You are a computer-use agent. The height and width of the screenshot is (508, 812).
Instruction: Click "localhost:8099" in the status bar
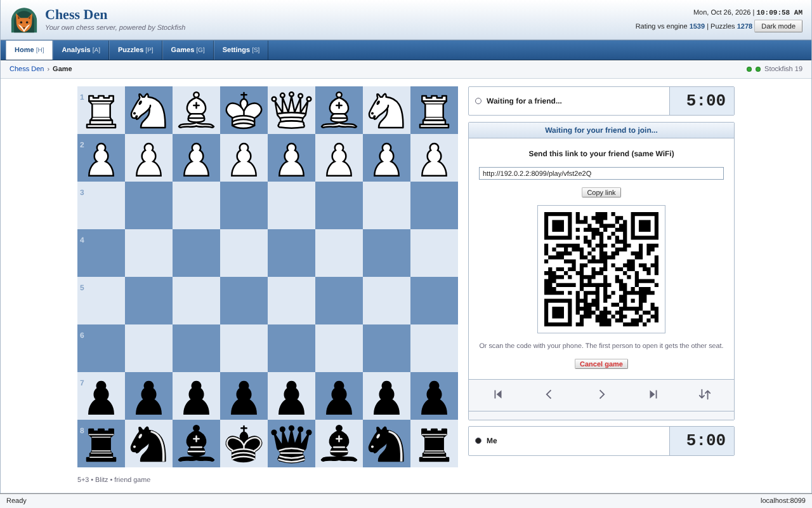pyautogui.click(x=783, y=500)
